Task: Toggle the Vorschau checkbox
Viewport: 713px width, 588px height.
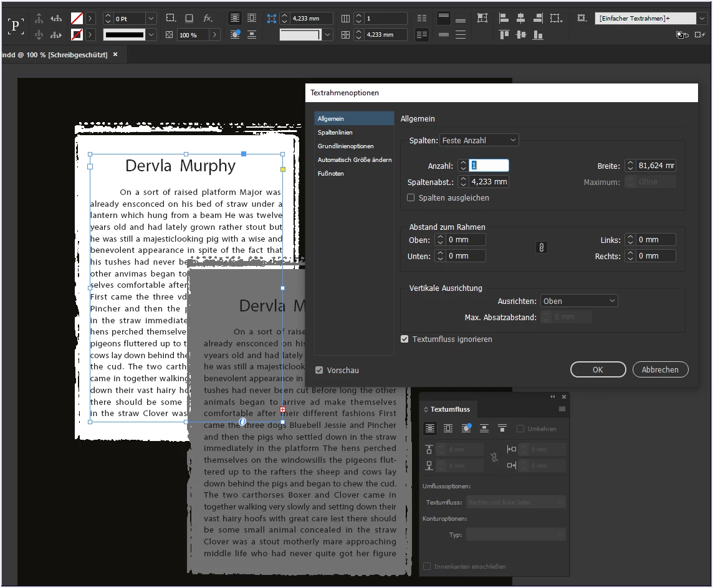Action: coord(319,370)
